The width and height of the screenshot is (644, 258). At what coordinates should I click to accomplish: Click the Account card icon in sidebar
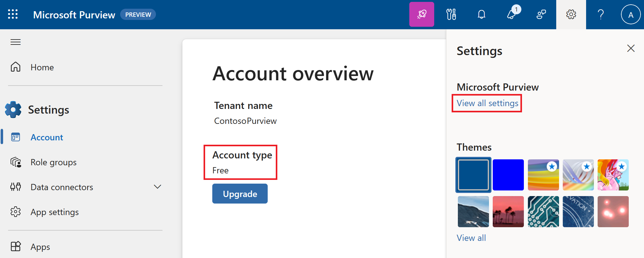coord(16,137)
